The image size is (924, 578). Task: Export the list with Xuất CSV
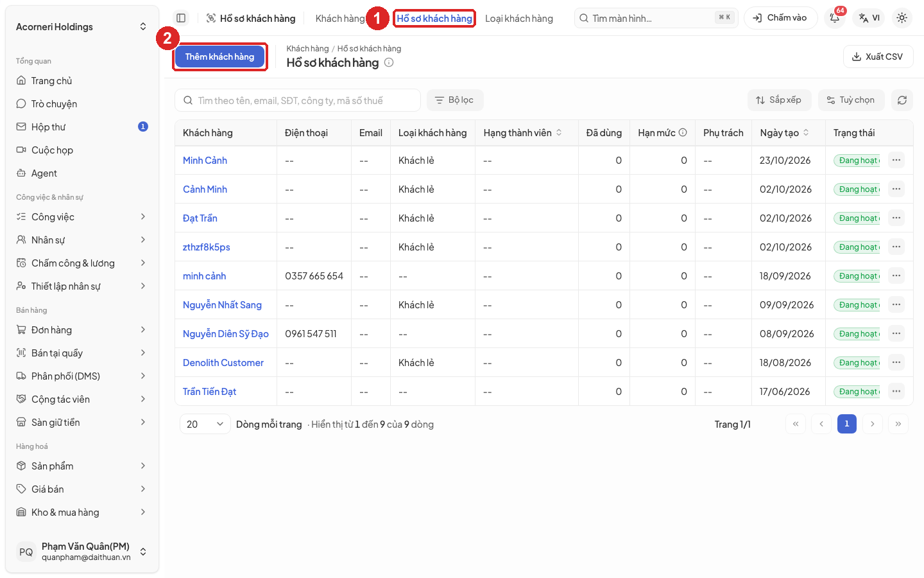(x=878, y=57)
